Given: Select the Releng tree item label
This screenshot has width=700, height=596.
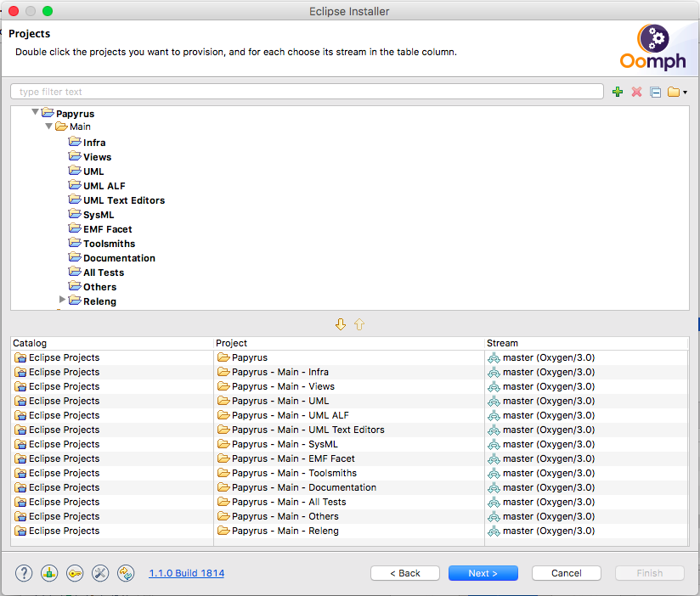Looking at the screenshot, I should coord(99,301).
